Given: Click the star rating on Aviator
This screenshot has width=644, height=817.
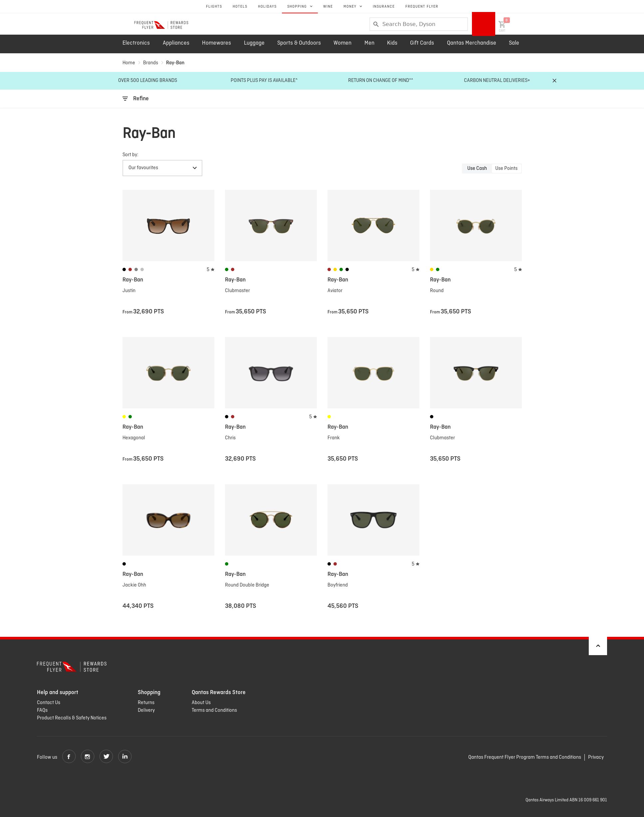Looking at the screenshot, I should click(415, 269).
